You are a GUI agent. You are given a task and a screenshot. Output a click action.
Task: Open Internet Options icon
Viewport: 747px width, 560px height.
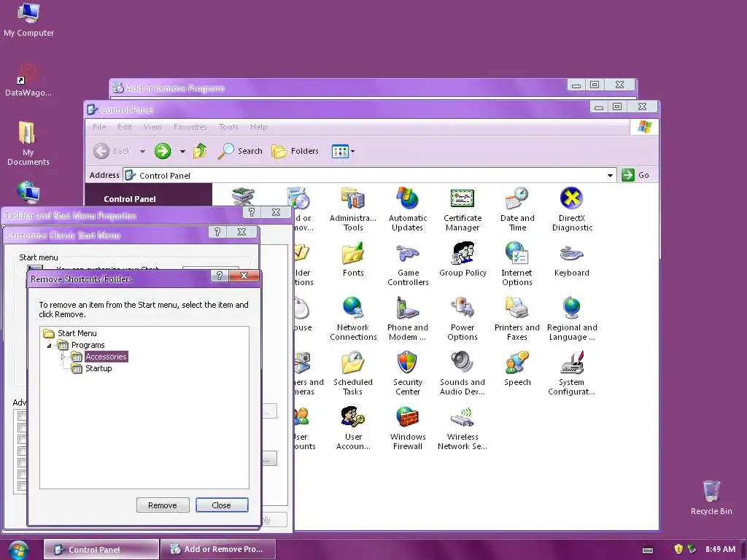click(x=517, y=264)
